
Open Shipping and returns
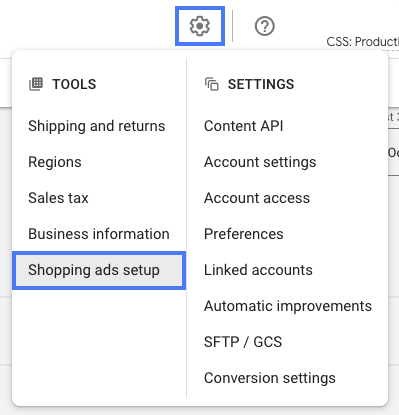[97, 126]
